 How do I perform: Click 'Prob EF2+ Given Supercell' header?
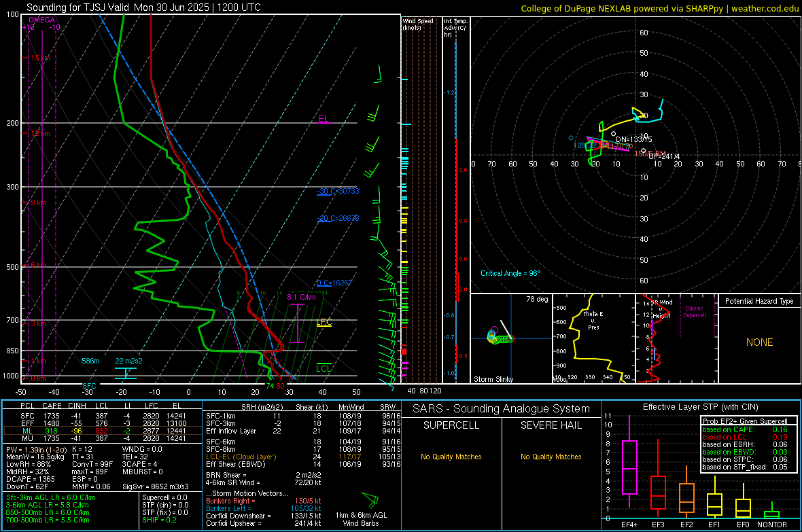[745, 421]
